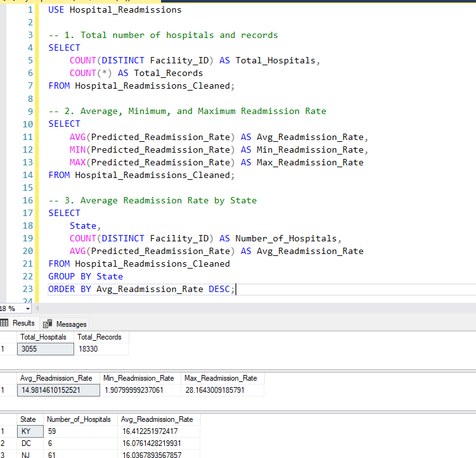Image resolution: width=476 pixels, height=458 pixels.
Task: Select row 1 header of the state results grid
Action: (8, 431)
